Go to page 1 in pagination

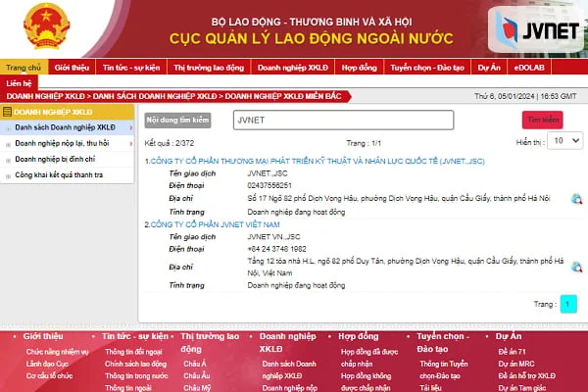coord(567,304)
